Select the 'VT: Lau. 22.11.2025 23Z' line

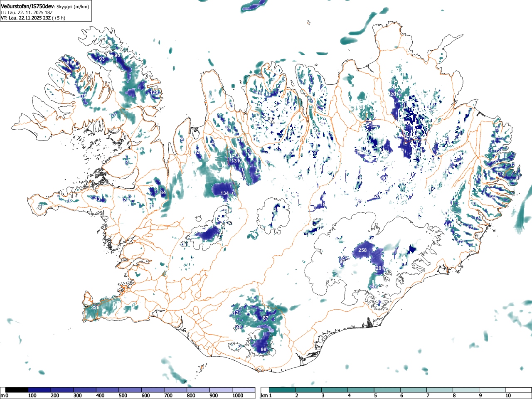coord(26,18)
